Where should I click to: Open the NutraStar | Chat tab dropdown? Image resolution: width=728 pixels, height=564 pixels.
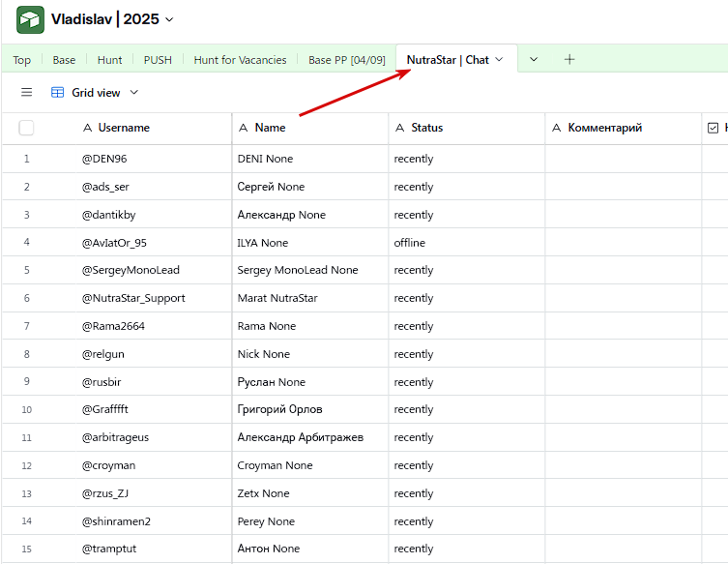tap(499, 60)
